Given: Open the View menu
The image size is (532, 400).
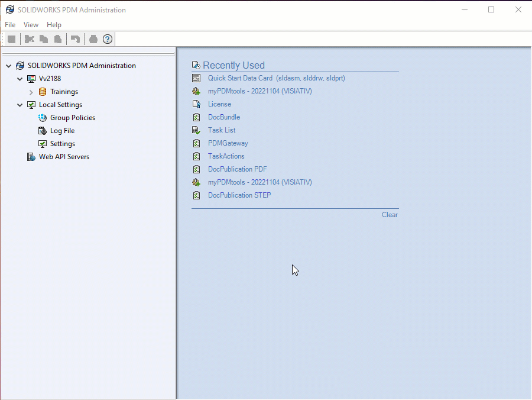Looking at the screenshot, I should point(31,25).
